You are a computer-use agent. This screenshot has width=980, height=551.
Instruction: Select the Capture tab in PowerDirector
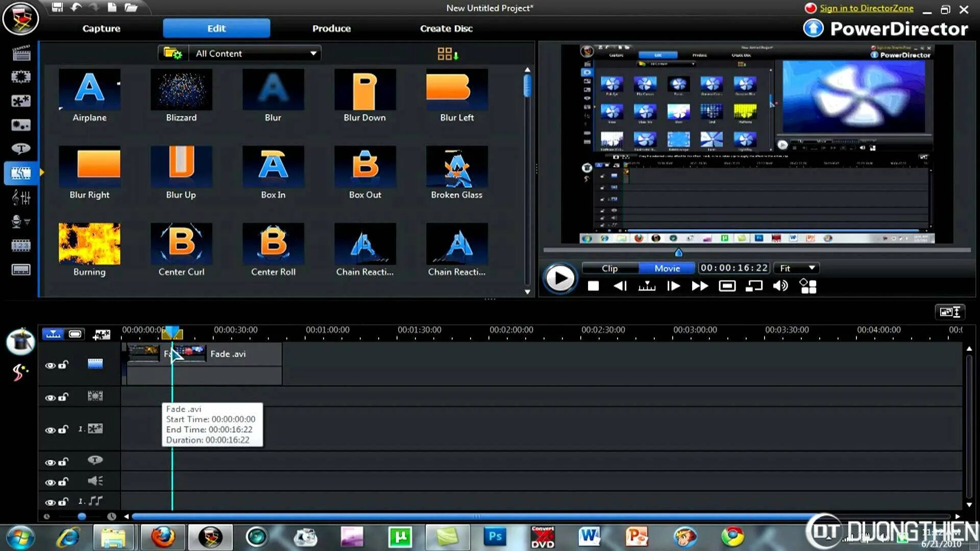[x=101, y=28]
